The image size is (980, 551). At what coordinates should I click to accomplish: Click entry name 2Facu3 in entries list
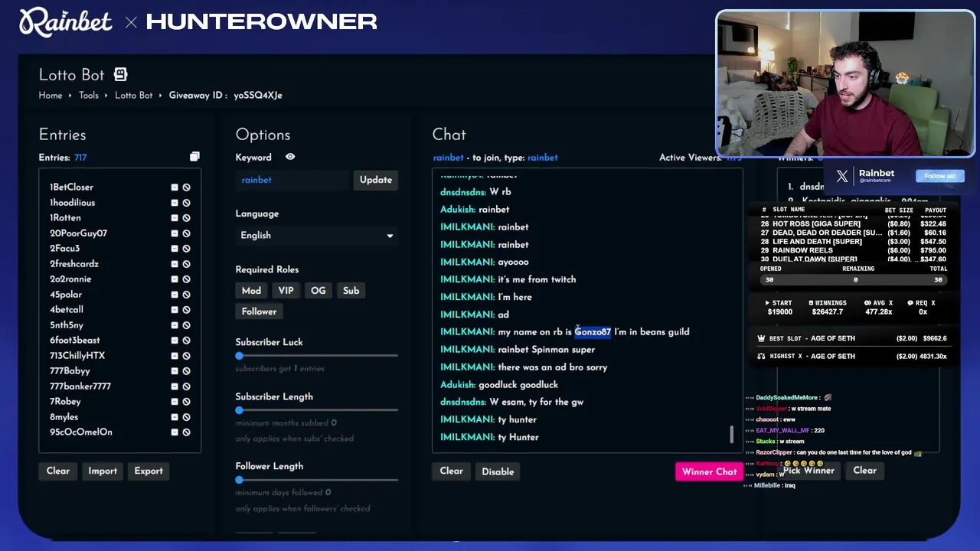click(x=65, y=249)
